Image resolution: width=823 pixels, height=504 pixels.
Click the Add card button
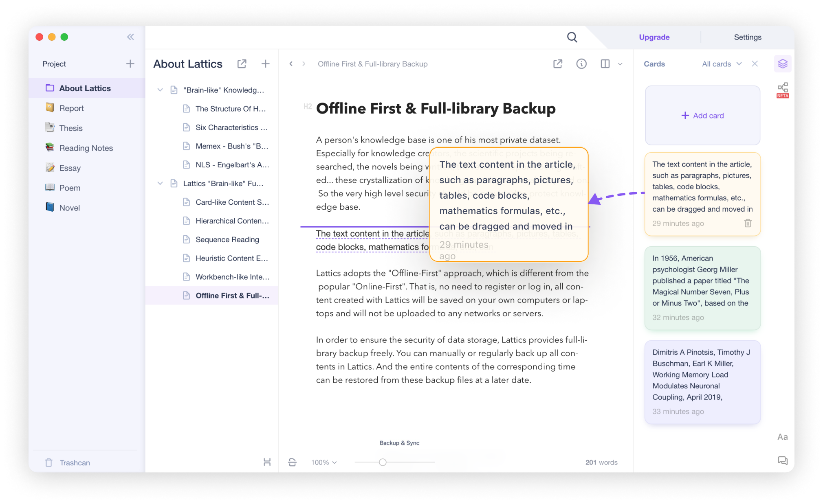[702, 116]
